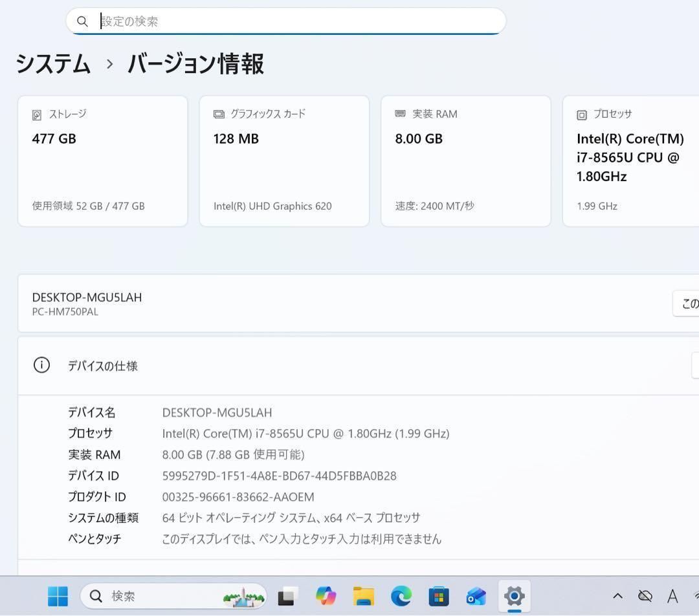Click the magnifier icon in the settings search bar
Screen dimensions: 699x616
point(82,21)
